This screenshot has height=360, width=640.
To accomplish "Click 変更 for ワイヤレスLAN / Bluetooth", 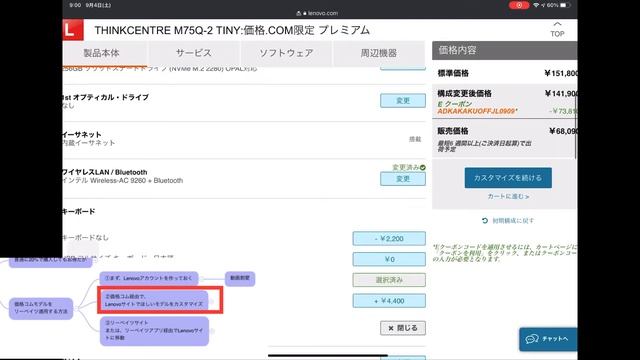I will (x=403, y=179).
